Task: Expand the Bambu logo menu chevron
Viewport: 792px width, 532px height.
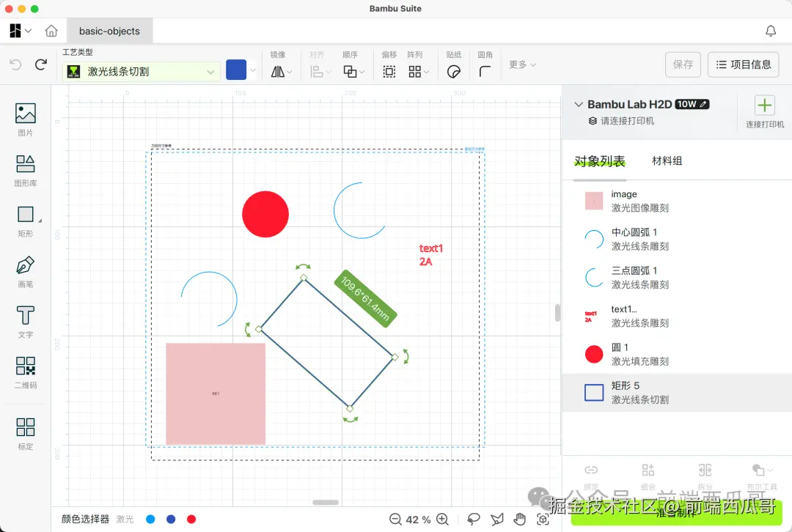Action: (29, 31)
